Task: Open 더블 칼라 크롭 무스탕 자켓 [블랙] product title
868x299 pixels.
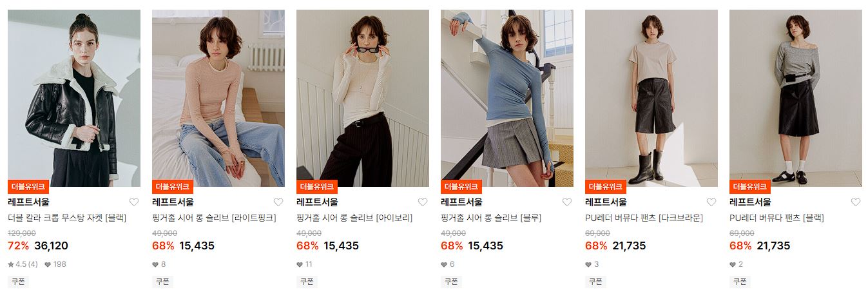Action: point(67,218)
